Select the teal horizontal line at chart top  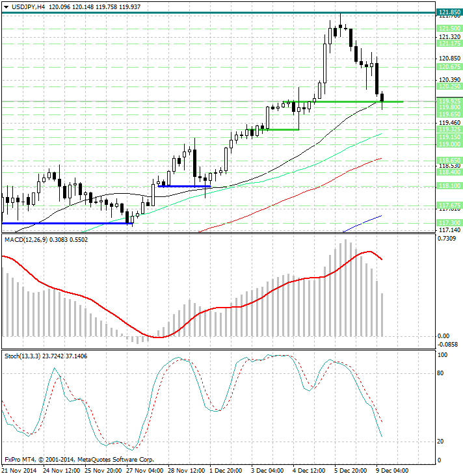[195, 12]
